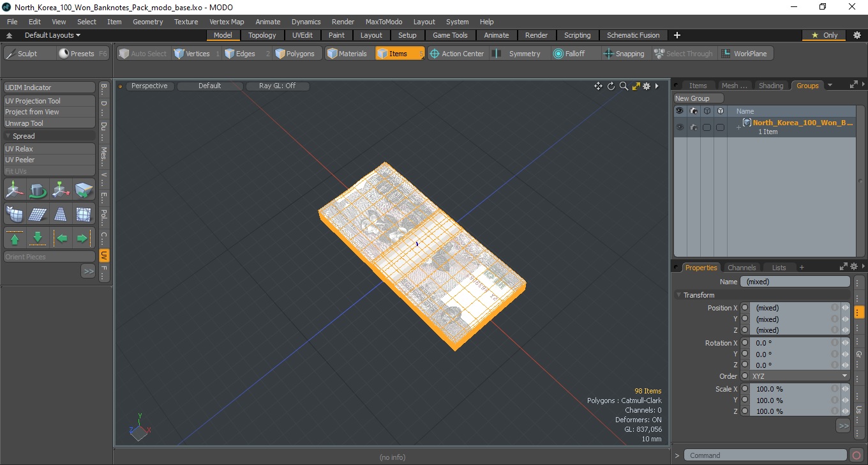Viewport: 868px width, 465px height.
Task: Click the UV Relax button
Action: pos(49,149)
